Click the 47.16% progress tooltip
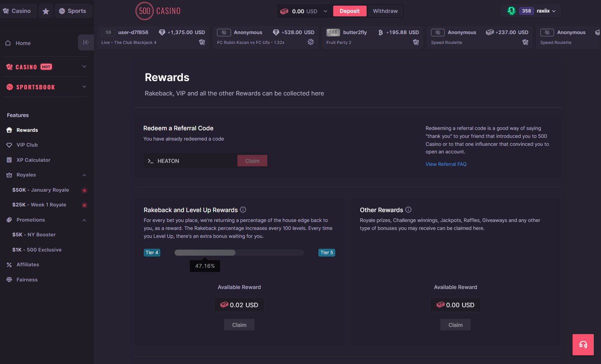 point(205,266)
